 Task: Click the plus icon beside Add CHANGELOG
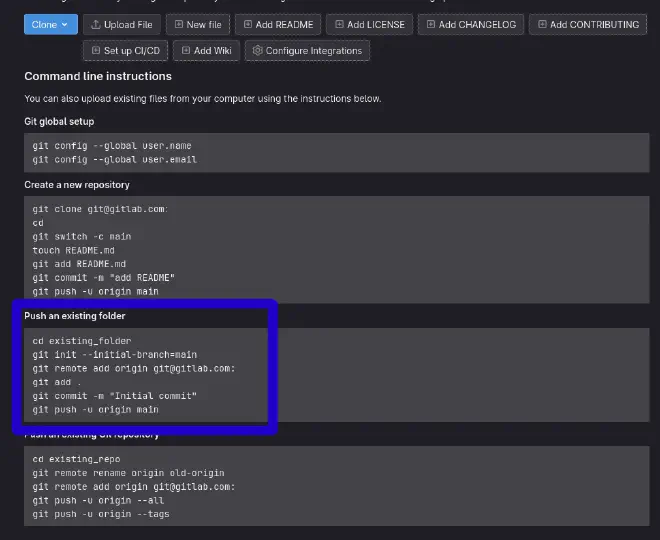(431, 24)
